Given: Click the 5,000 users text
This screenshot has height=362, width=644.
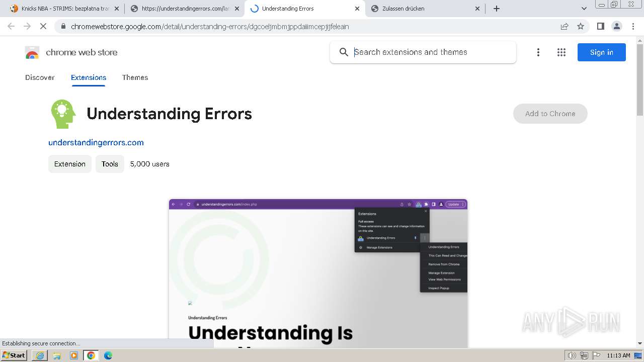Looking at the screenshot, I should pyautogui.click(x=150, y=164).
